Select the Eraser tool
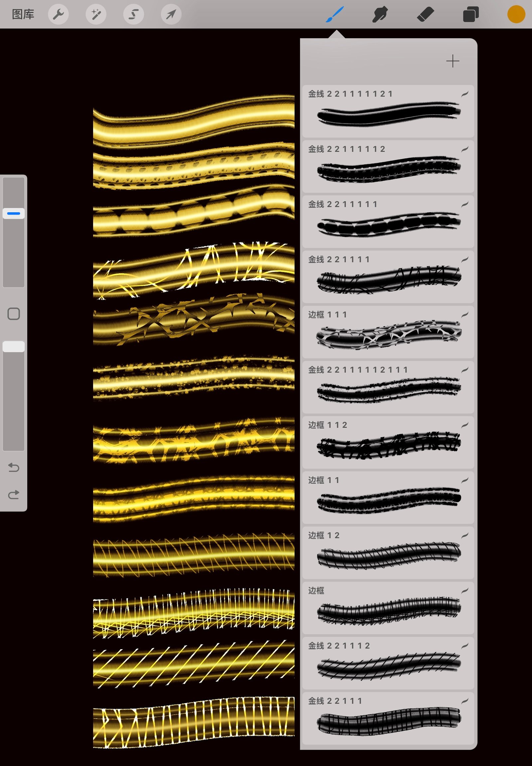 [x=425, y=14]
